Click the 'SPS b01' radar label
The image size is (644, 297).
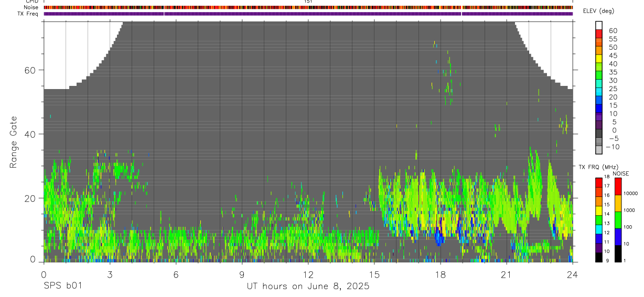pyautogui.click(x=62, y=286)
